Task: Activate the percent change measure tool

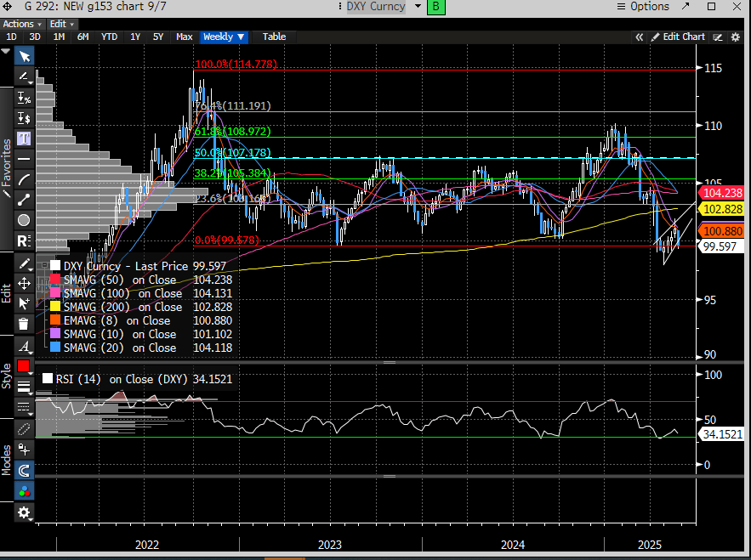Action: [24, 98]
